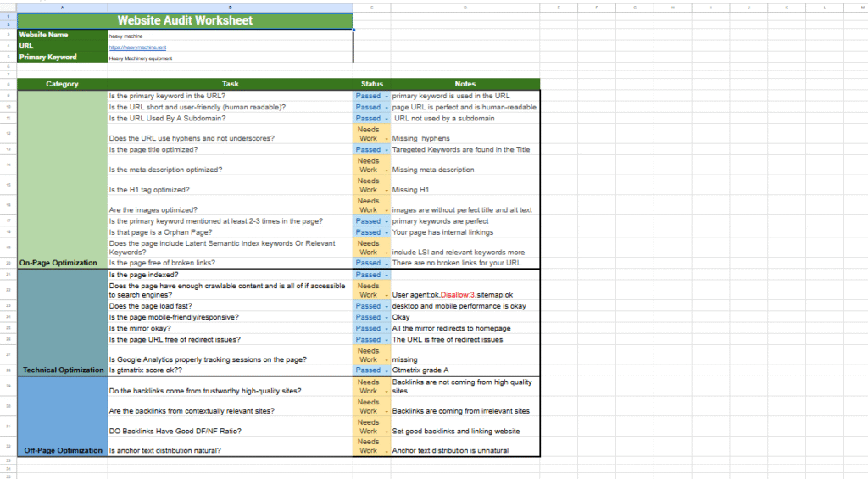The width and height of the screenshot is (868, 479).
Task: Open Status dropdown for 'Is the H1 tag optimized?'
Action: 386,190
